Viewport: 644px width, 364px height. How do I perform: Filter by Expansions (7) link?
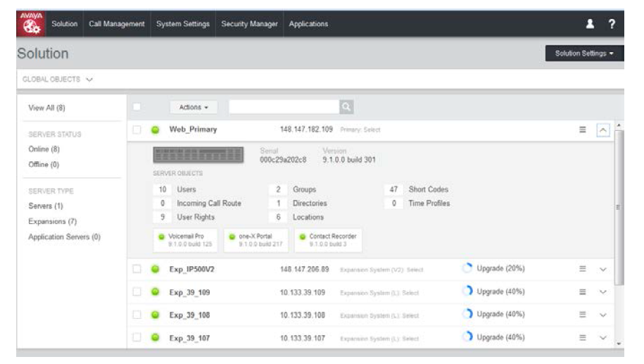[x=53, y=222]
